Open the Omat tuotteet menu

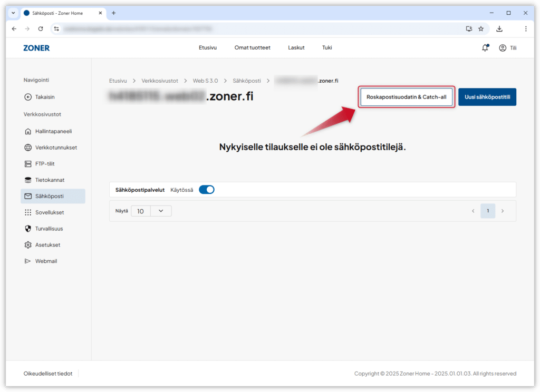point(252,47)
